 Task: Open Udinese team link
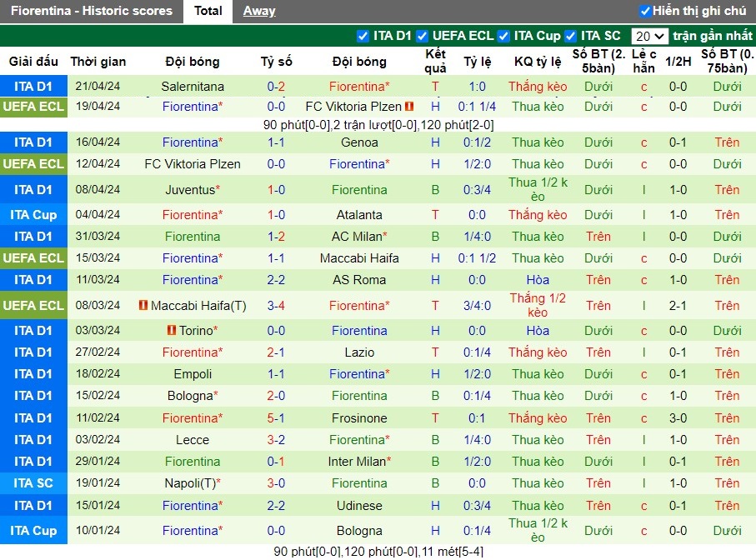(x=359, y=506)
